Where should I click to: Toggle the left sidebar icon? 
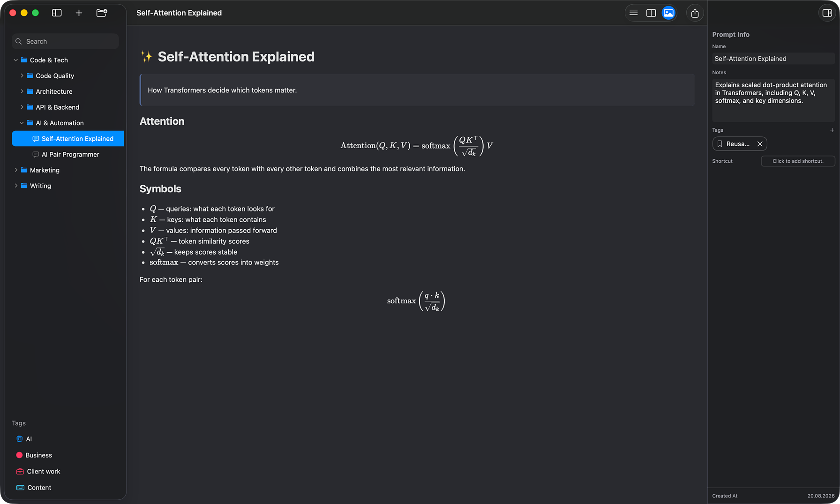pos(57,13)
